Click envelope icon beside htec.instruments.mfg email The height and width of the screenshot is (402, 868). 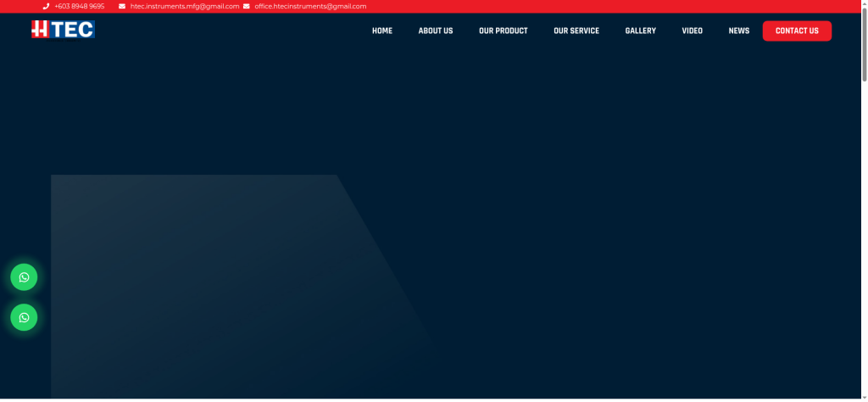click(122, 6)
